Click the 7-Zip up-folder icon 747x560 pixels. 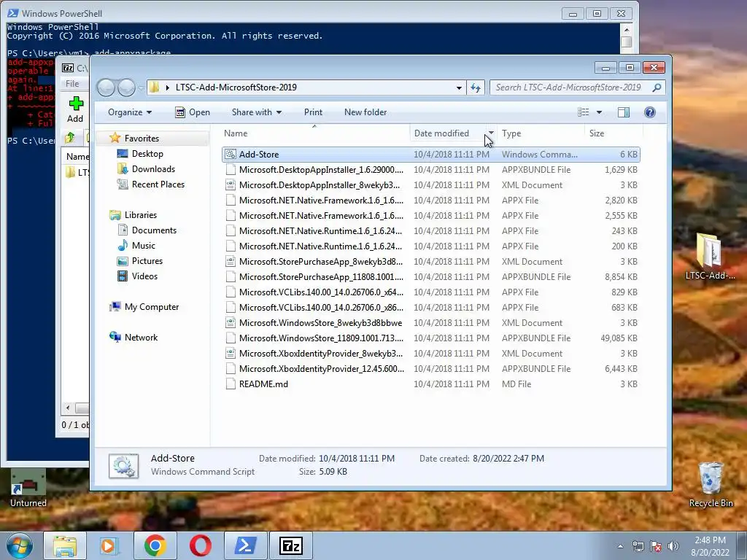[x=70, y=138]
